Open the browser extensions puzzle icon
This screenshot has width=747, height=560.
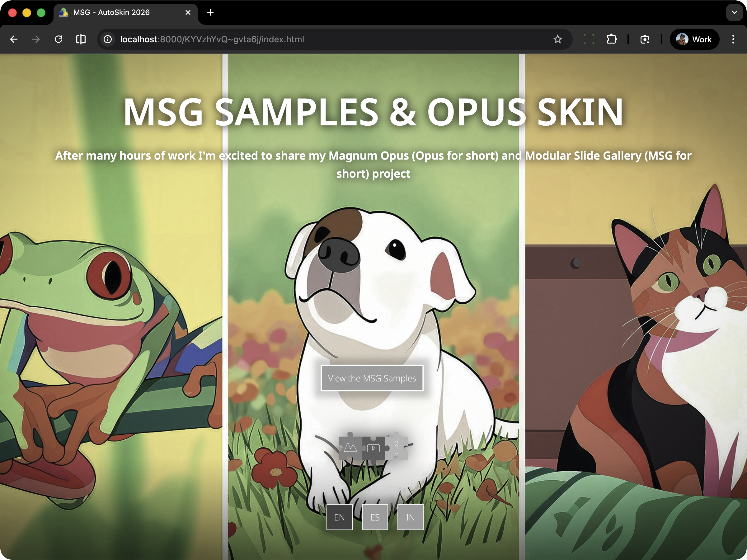(x=611, y=40)
